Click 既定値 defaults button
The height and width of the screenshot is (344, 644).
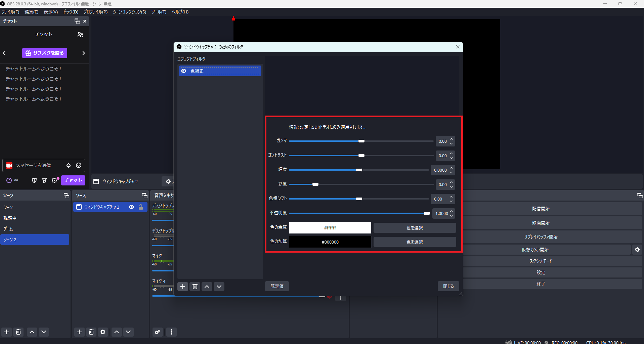pyautogui.click(x=277, y=286)
